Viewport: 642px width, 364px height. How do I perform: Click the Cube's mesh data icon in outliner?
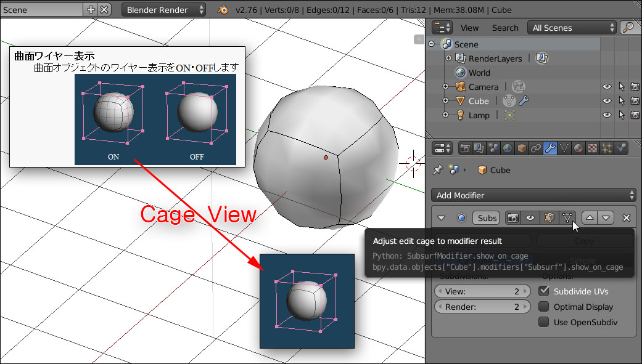tap(509, 100)
